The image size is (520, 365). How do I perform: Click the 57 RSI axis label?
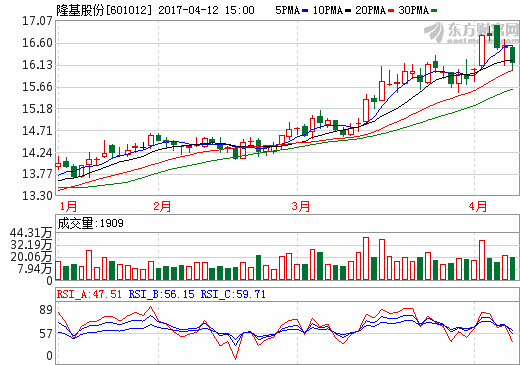(x=46, y=334)
